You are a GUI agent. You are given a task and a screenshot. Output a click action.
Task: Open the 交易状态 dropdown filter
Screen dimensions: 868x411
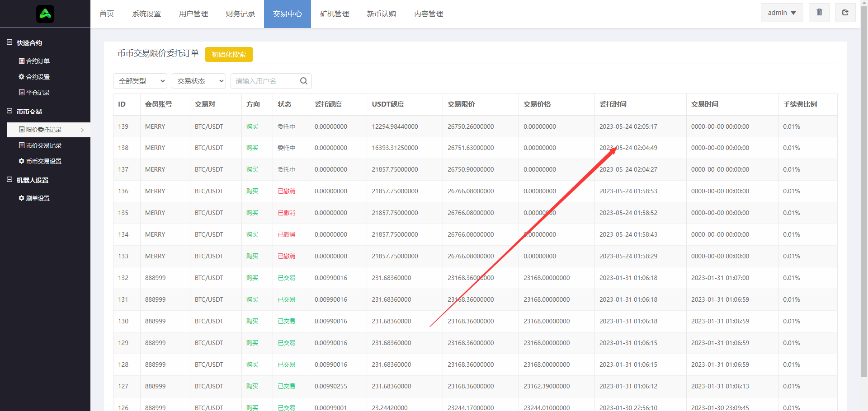[x=199, y=81]
